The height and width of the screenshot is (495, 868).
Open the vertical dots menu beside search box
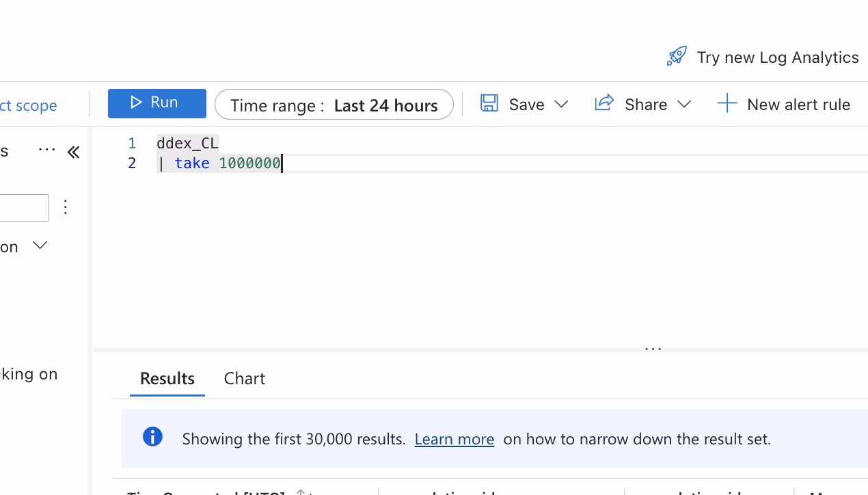tap(66, 207)
